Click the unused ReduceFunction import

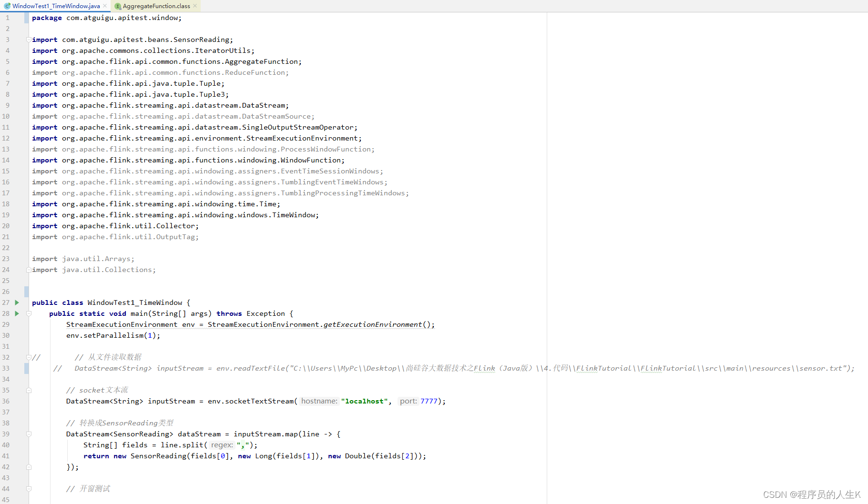point(160,72)
